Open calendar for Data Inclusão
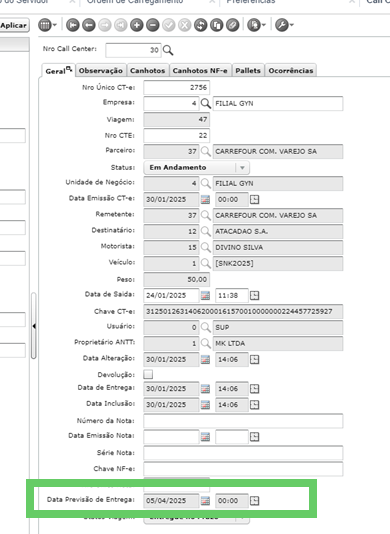Image resolution: width=390 pixels, height=534 pixels. pyautogui.click(x=205, y=405)
